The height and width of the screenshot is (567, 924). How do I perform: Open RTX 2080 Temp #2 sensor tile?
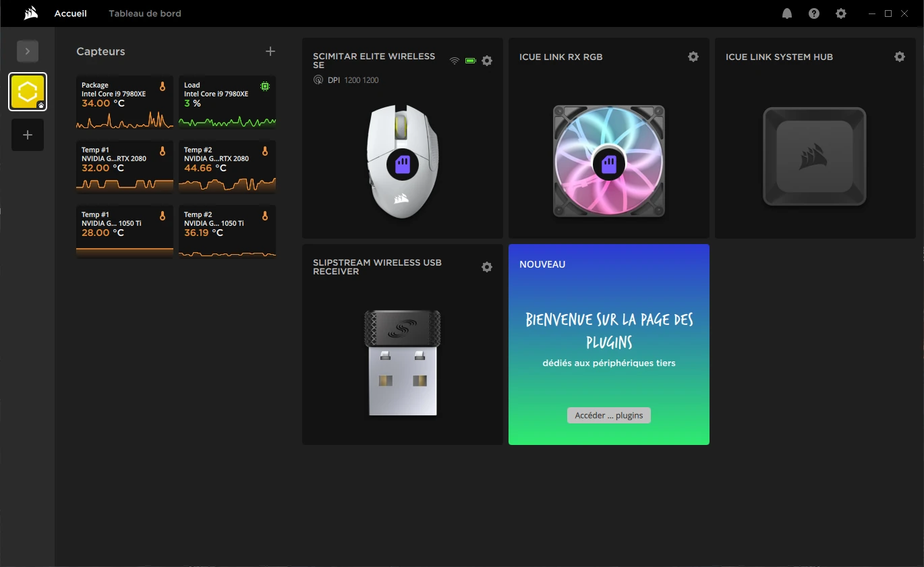coord(227,167)
